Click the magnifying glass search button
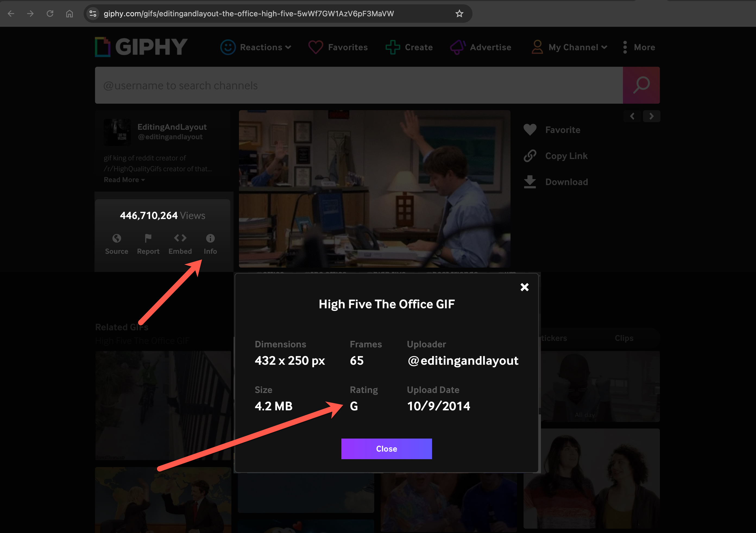Image resolution: width=756 pixels, height=533 pixels. coord(641,85)
